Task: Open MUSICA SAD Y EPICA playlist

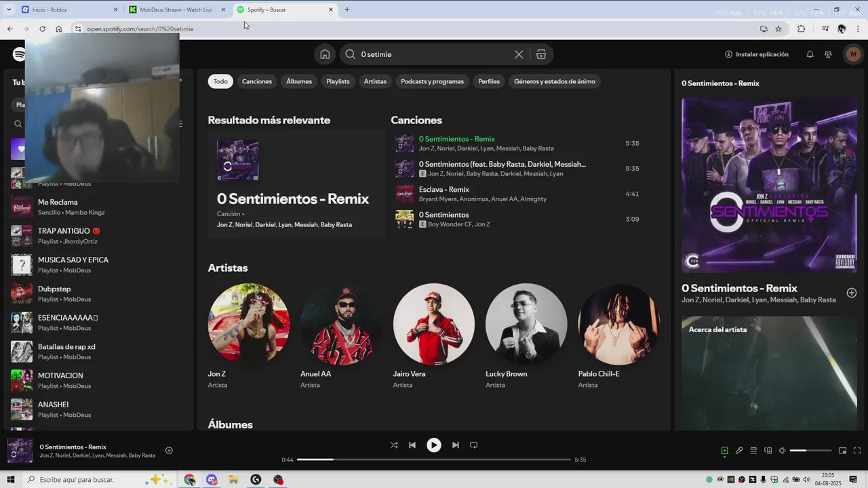Action: 98,265
